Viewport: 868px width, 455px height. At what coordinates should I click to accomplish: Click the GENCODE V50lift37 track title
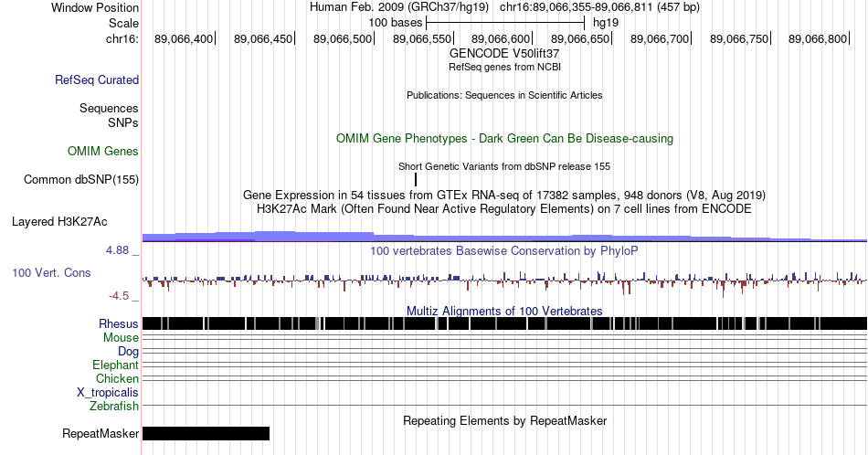click(504, 54)
